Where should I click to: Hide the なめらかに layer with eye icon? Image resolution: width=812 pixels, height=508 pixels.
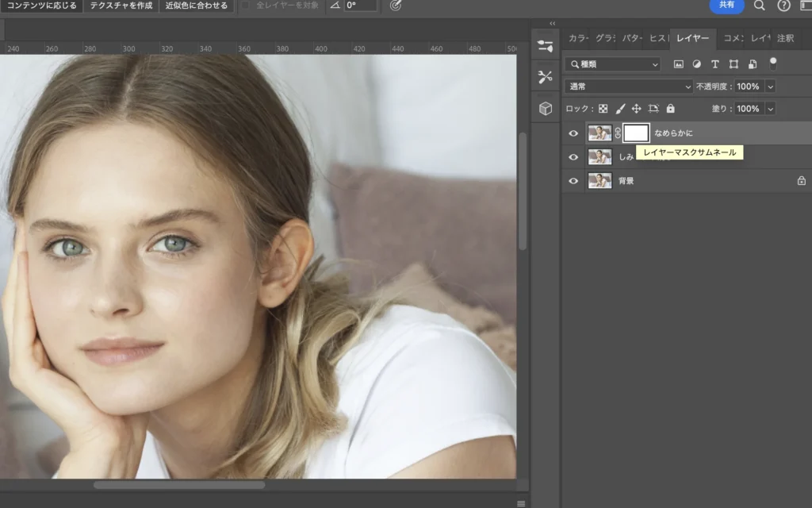point(573,133)
